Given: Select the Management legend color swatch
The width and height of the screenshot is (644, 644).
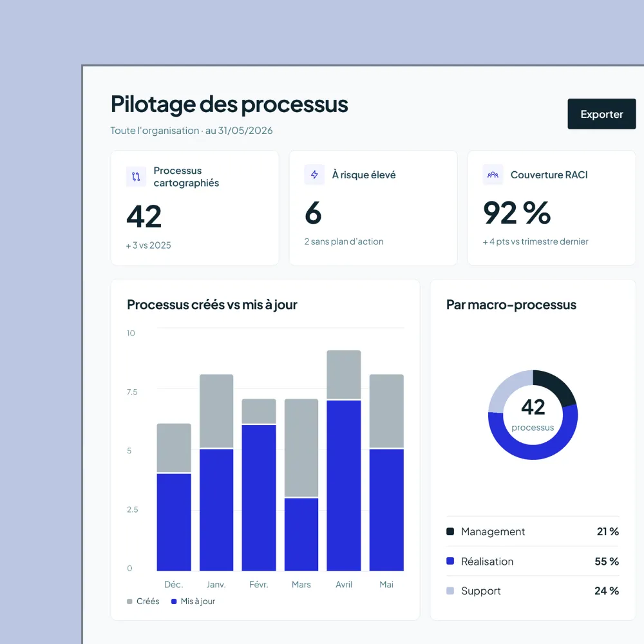Looking at the screenshot, I should point(450,531).
